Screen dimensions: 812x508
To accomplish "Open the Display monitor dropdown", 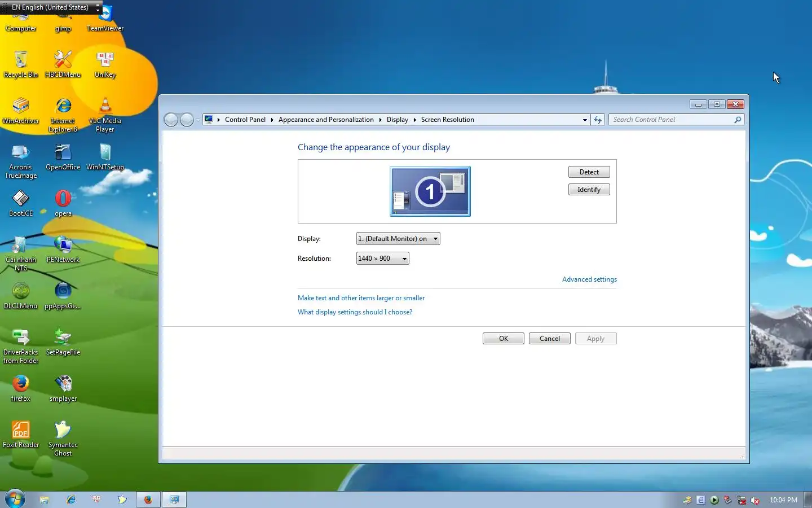I will pyautogui.click(x=398, y=239).
